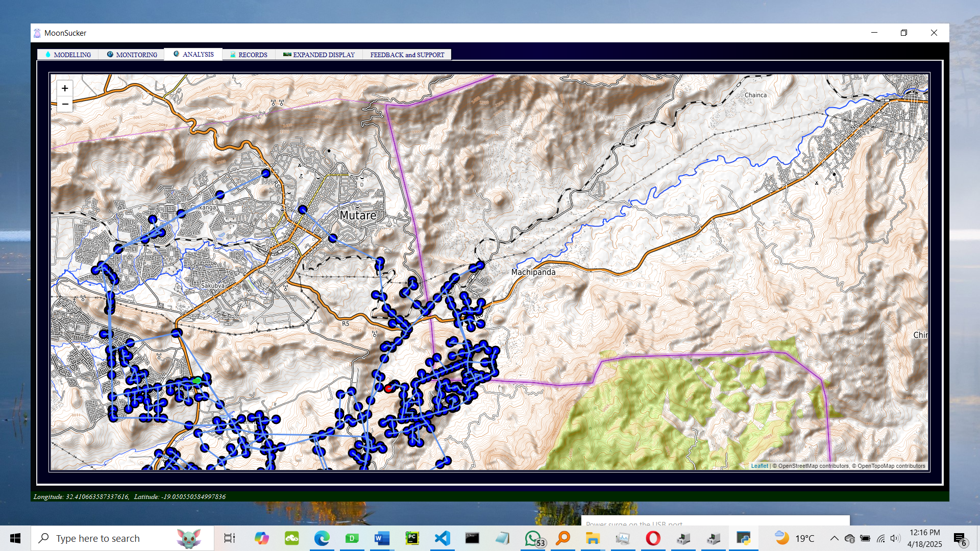
Task: Click the chart icon on the RECORDS tab
Action: click(x=233, y=54)
